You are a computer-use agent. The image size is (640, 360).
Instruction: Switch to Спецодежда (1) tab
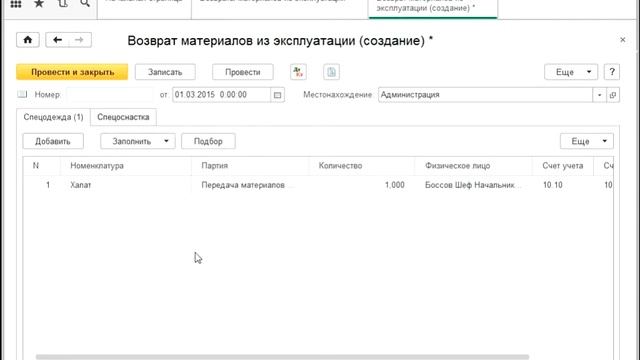pyautogui.click(x=53, y=117)
